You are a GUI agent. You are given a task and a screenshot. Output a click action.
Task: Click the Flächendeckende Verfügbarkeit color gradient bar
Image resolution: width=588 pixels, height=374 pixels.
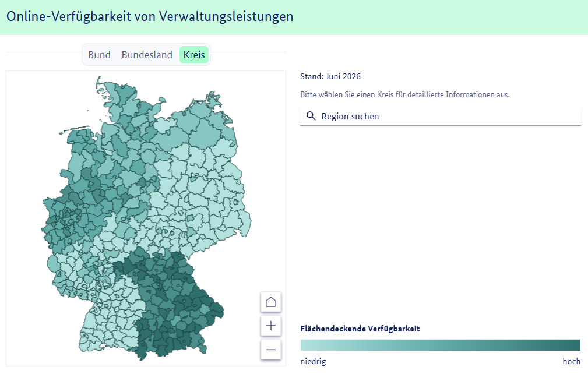click(x=440, y=345)
